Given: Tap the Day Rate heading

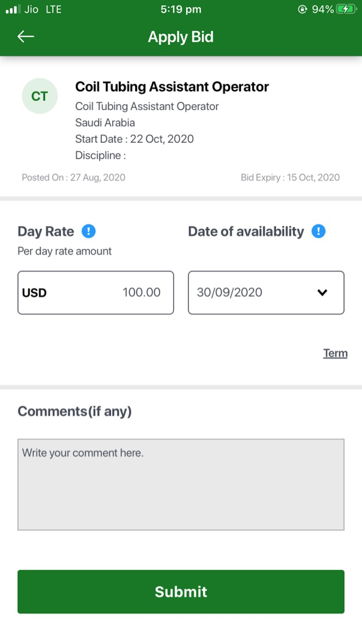Looking at the screenshot, I should tap(46, 231).
